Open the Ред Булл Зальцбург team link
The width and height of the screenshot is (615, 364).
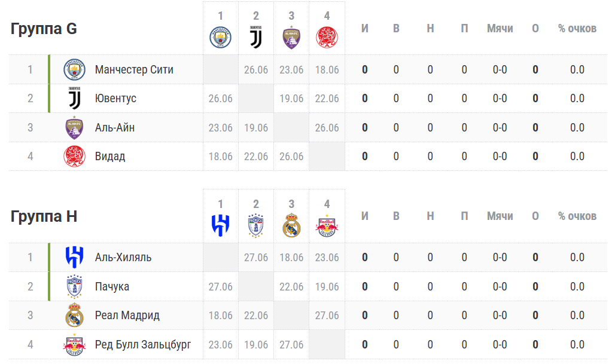point(143,344)
